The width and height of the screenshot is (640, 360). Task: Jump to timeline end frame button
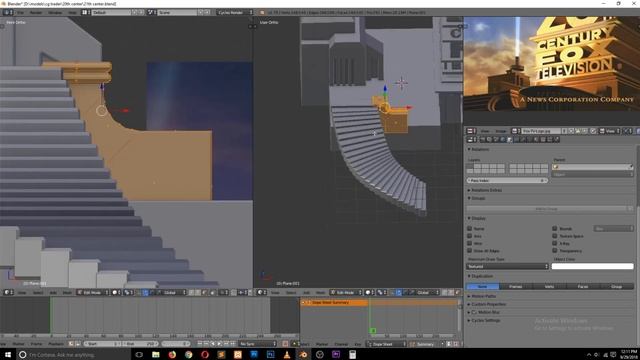[233, 344]
